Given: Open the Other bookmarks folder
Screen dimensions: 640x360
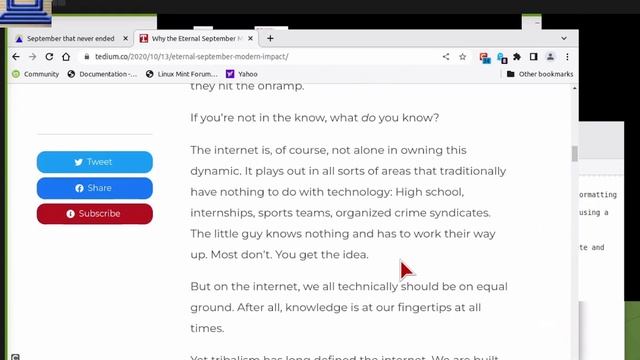Looking at the screenshot, I should (x=540, y=74).
